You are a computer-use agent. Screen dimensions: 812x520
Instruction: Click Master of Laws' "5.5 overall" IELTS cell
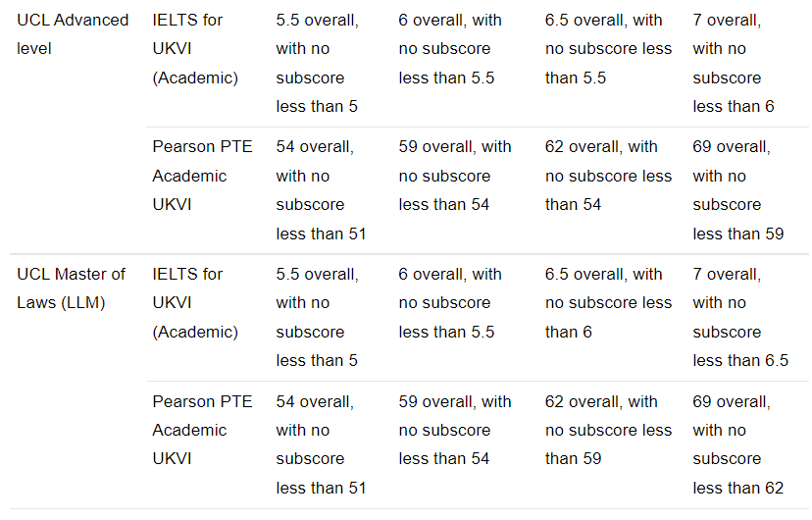[317, 317]
